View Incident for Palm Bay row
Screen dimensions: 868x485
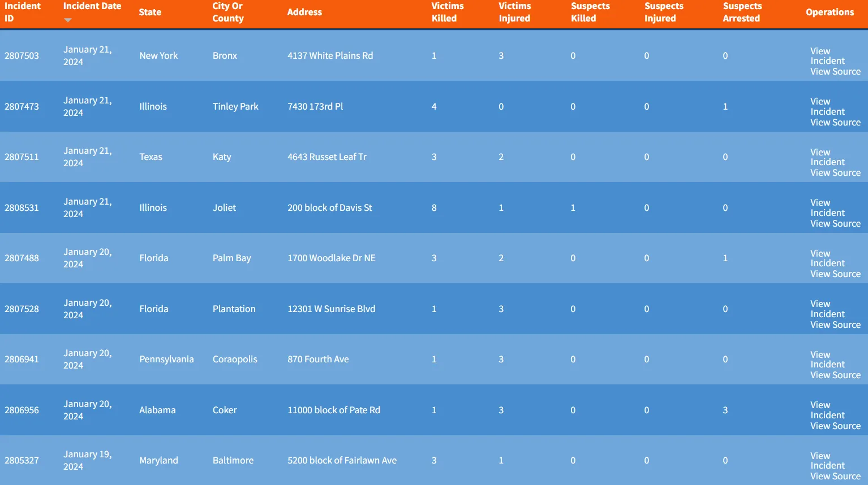click(x=827, y=258)
